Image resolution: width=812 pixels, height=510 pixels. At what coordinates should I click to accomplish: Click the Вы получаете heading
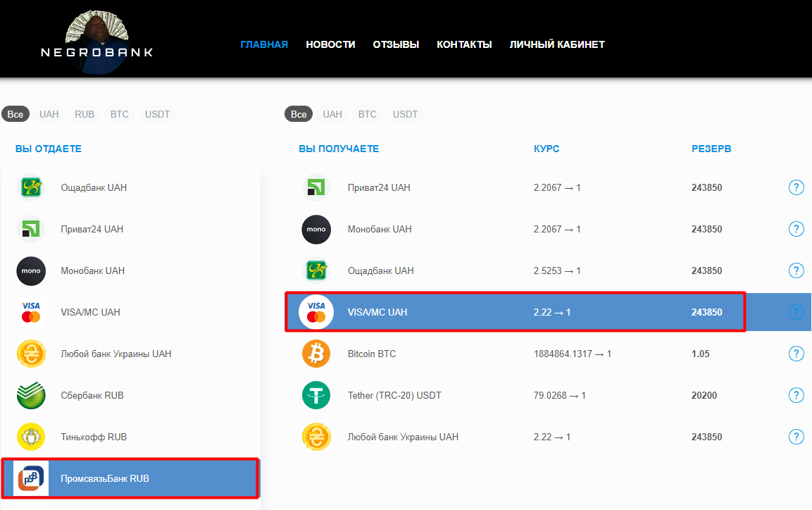(339, 149)
